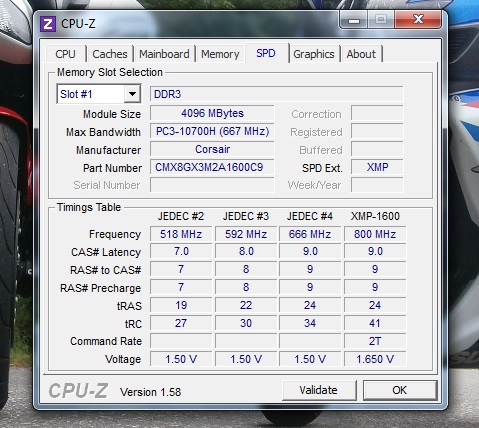Click the PC3-10700H max bandwidth field
The height and width of the screenshot is (428, 479).
212,131
